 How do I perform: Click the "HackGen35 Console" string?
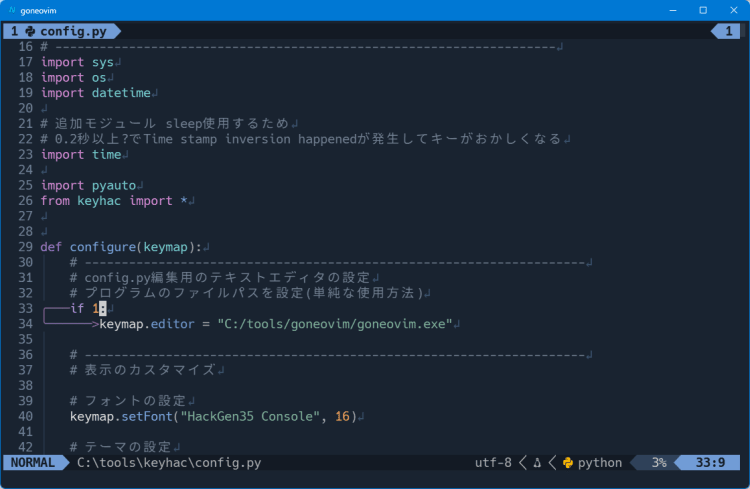point(250,416)
